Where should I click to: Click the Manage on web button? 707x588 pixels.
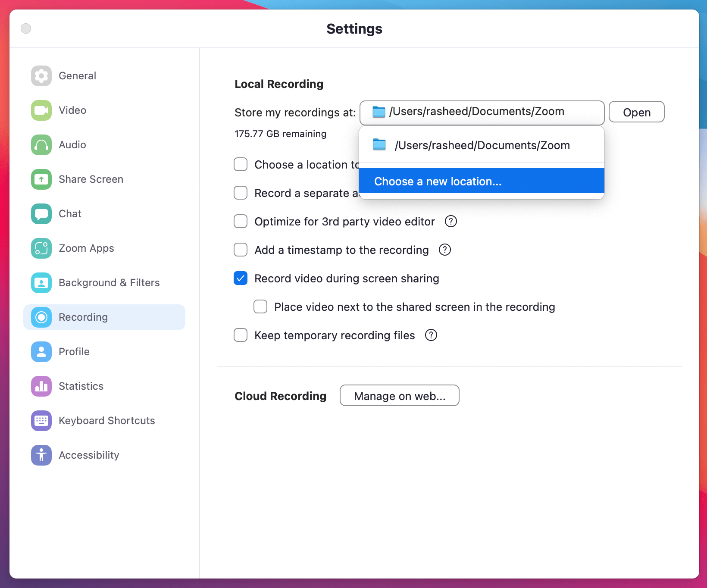[x=399, y=395]
